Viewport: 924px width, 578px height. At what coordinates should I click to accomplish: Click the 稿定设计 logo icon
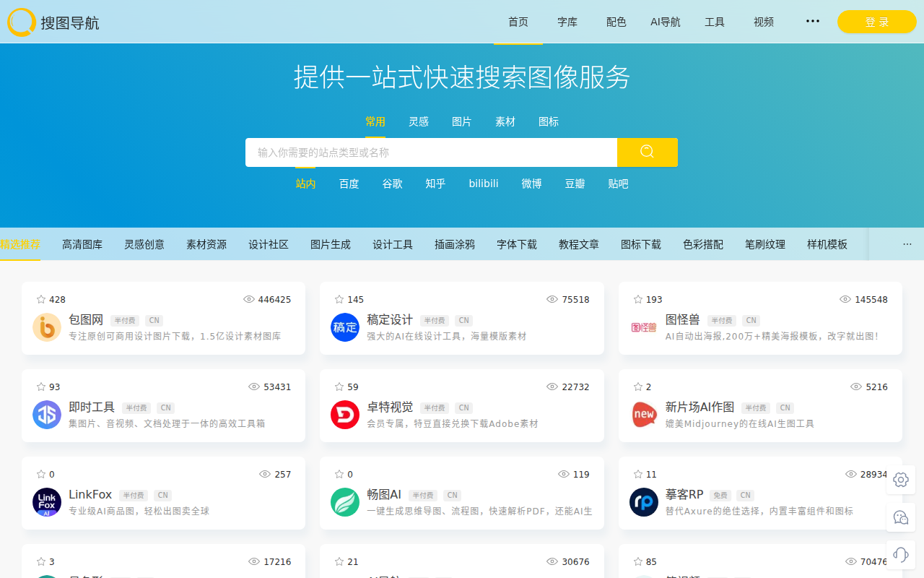[x=345, y=327]
